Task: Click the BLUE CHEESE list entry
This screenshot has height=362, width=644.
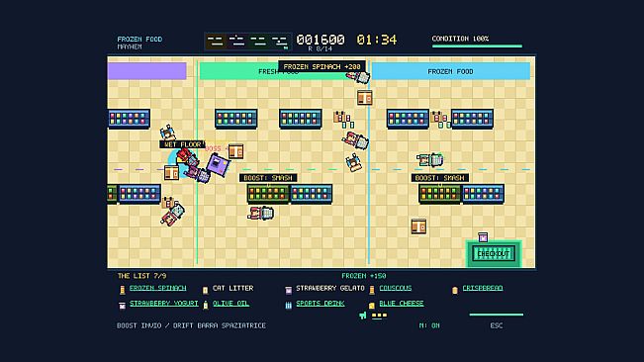Action: [402, 304]
